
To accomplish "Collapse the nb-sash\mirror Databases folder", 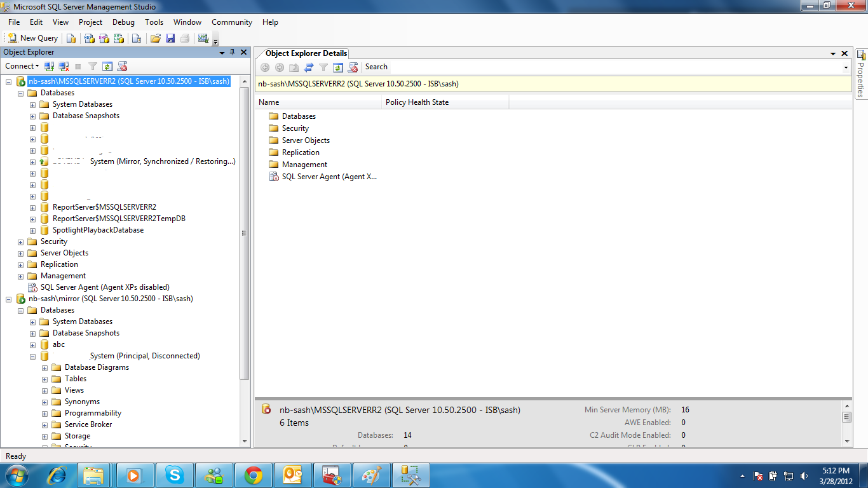I will (x=21, y=310).
